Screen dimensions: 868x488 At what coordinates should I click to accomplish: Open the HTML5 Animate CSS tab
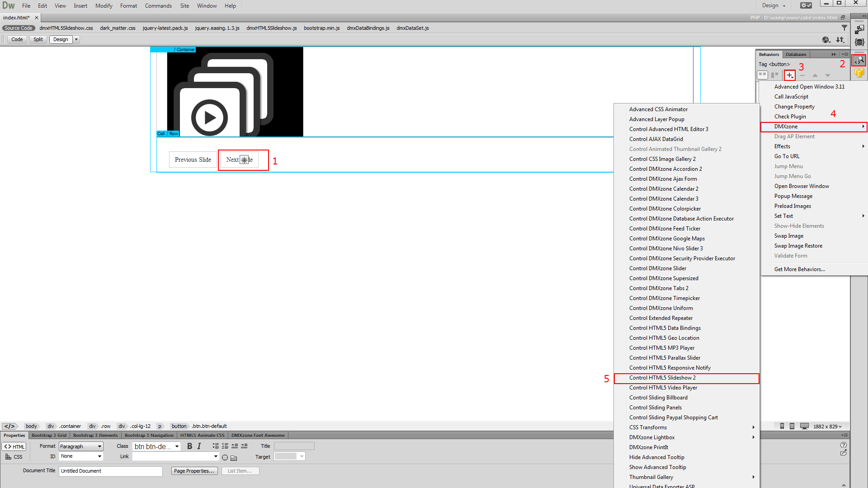coord(202,436)
